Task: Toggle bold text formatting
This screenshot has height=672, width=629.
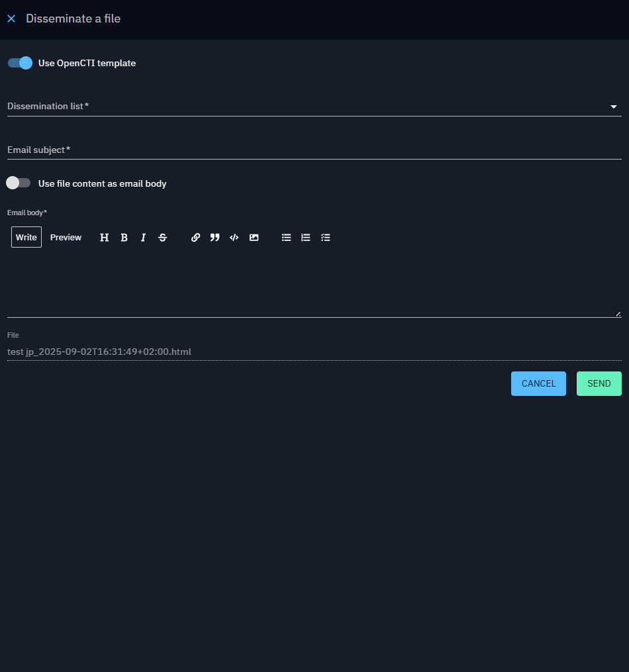Action: tap(124, 238)
